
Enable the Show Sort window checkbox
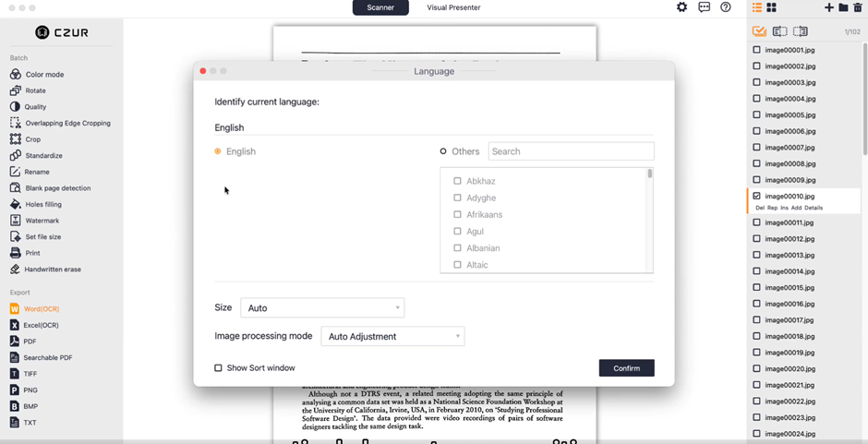219,368
